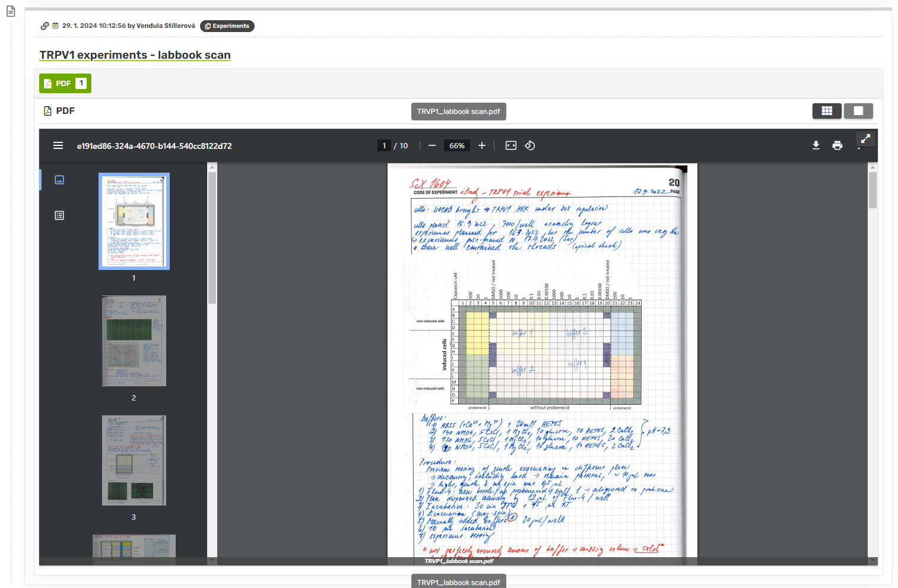Show document outline in PDF sidebar
This screenshot has width=898, height=588.
[59, 215]
